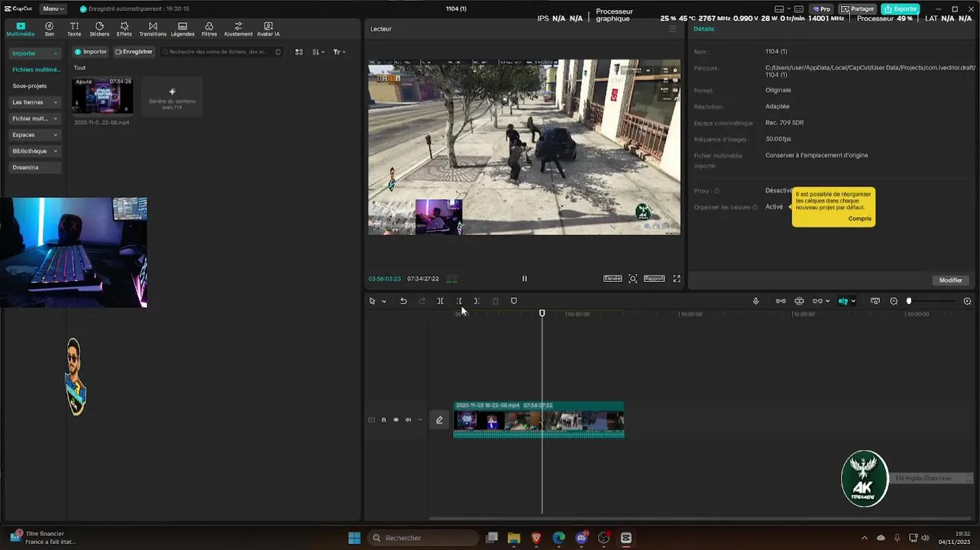
Task: Click the redo arrow in timeline toolbar
Action: point(422,301)
